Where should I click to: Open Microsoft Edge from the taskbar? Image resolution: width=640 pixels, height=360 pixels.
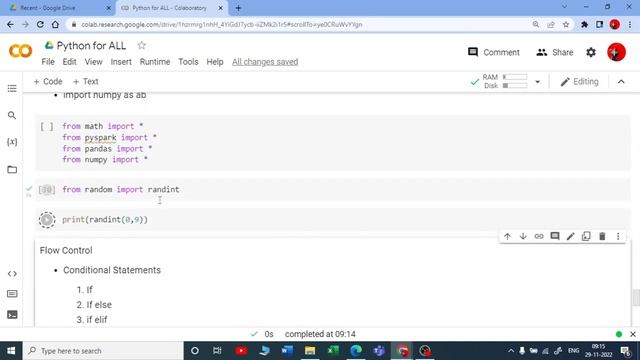[x=356, y=351]
